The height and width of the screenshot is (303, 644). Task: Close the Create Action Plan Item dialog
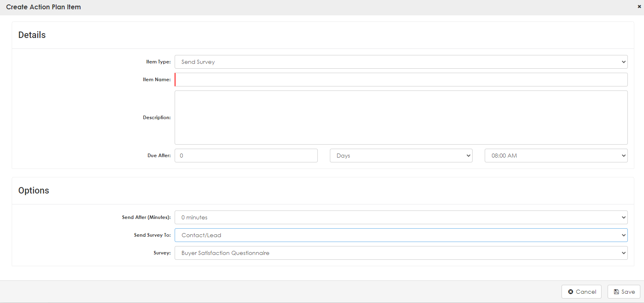(x=639, y=7)
